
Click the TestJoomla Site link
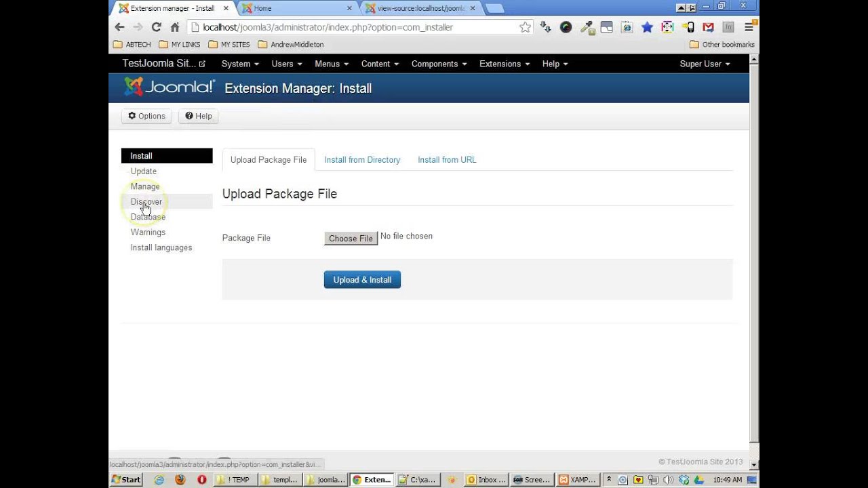click(x=163, y=63)
